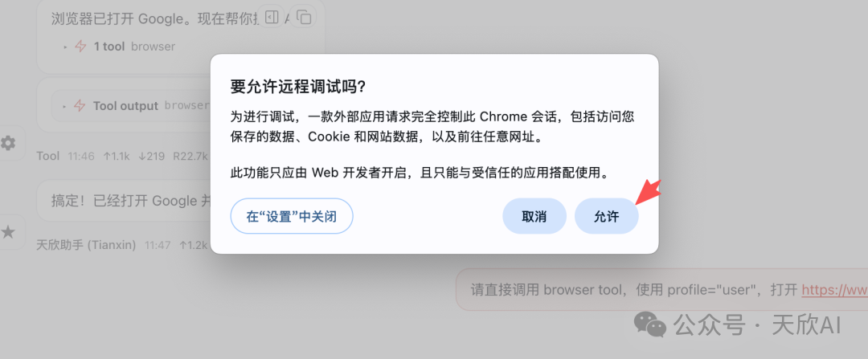
Task: Expand the "1 tool browser" disclosure triangle
Action: coord(65,47)
